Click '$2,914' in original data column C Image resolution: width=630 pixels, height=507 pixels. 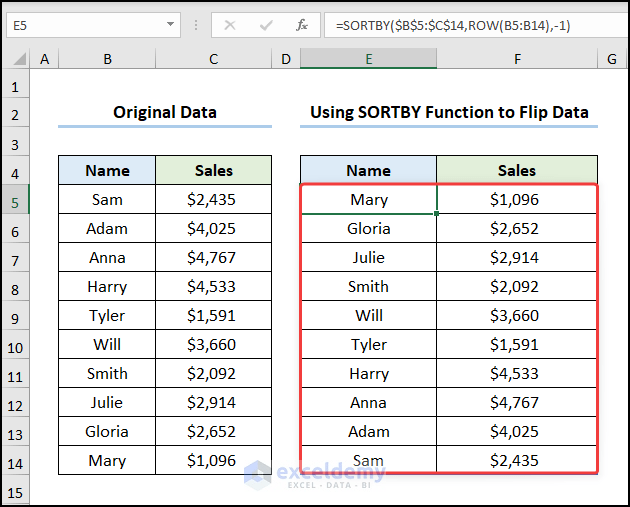(213, 402)
